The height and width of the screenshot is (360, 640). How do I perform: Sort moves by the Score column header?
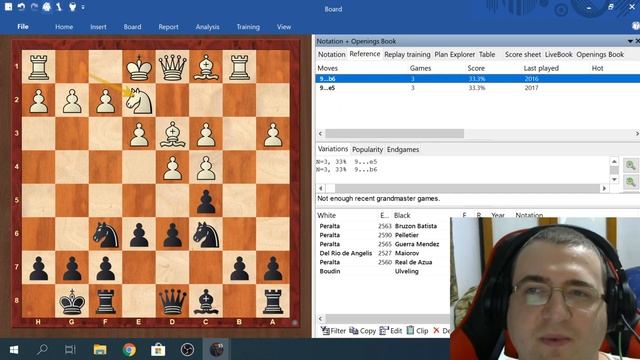(x=476, y=68)
